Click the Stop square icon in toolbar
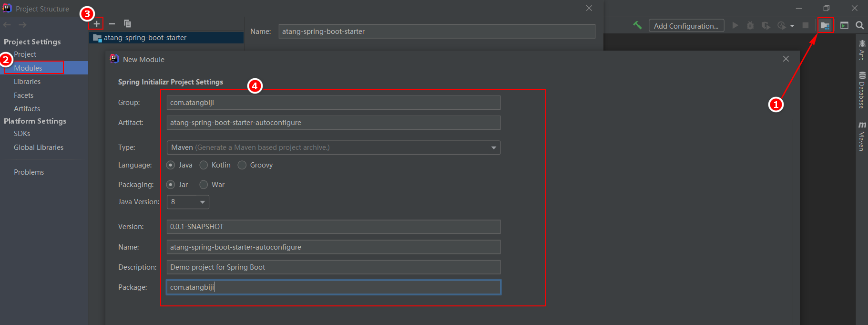The height and width of the screenshot is (325, 868). pos(806,25)
